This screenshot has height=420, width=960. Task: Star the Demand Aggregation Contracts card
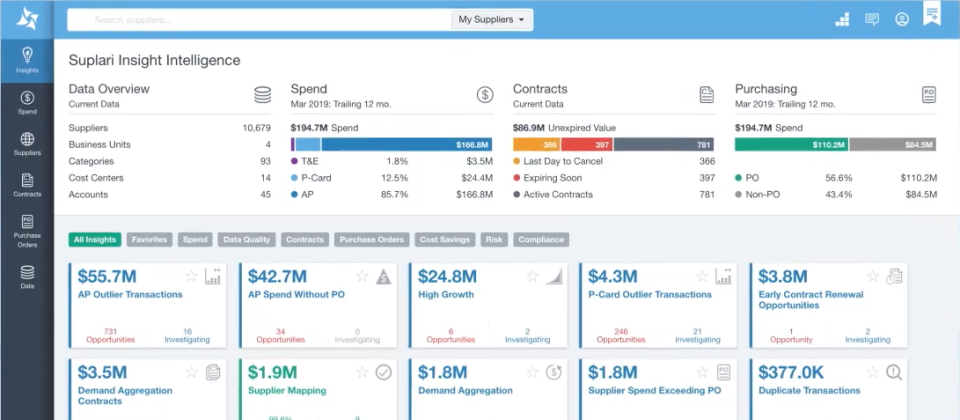[x=192, y=372]
